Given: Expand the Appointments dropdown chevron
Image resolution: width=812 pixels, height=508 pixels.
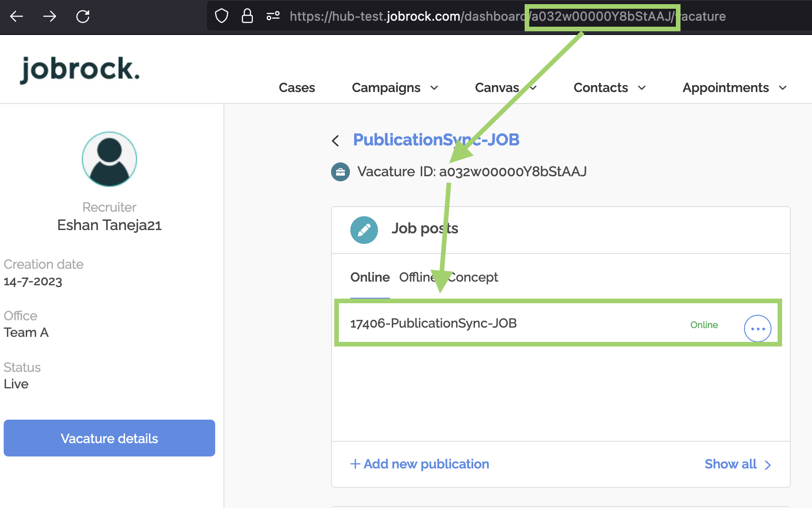Looking at the screenshot, I should tap(783, 88).
